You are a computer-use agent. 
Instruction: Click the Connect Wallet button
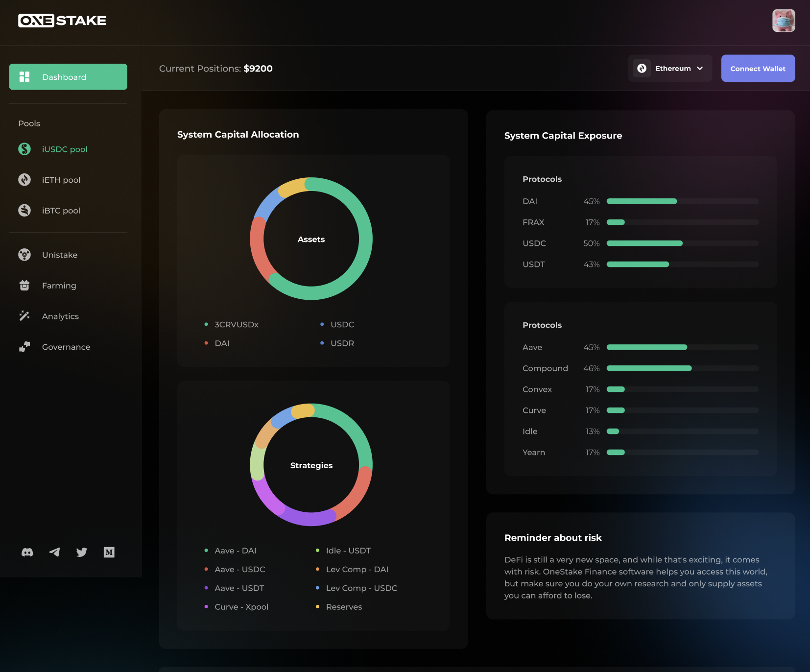tap(758, 69)
